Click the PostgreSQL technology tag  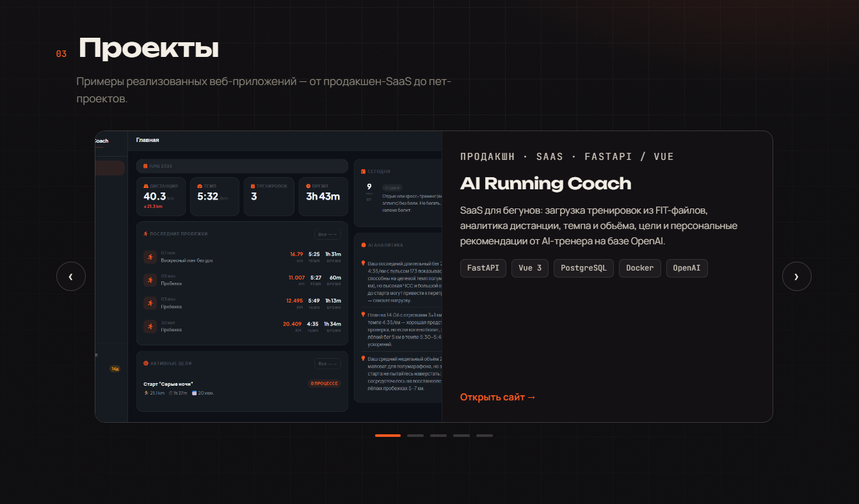point(584,268)
